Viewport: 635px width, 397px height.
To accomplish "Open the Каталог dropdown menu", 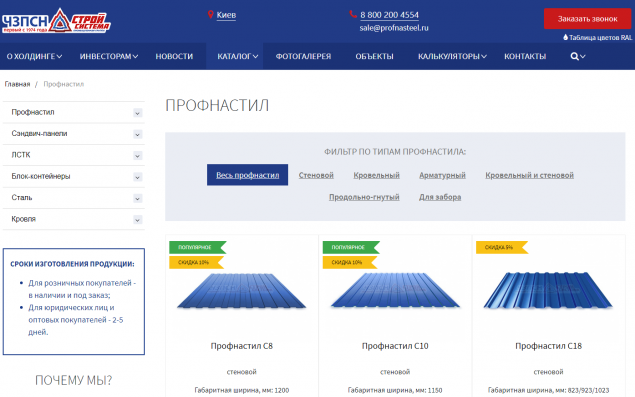I will click(x=237, y=56).
